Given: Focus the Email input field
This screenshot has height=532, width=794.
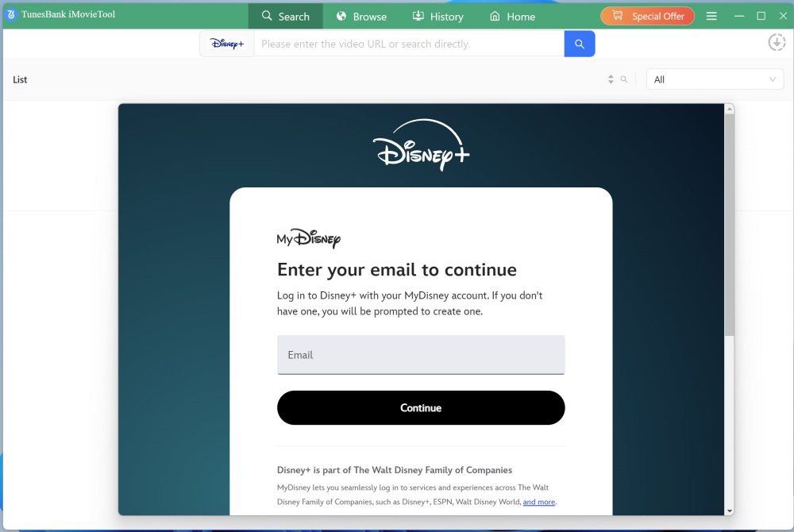Looking at the screenshot, I should pos(421,355).
